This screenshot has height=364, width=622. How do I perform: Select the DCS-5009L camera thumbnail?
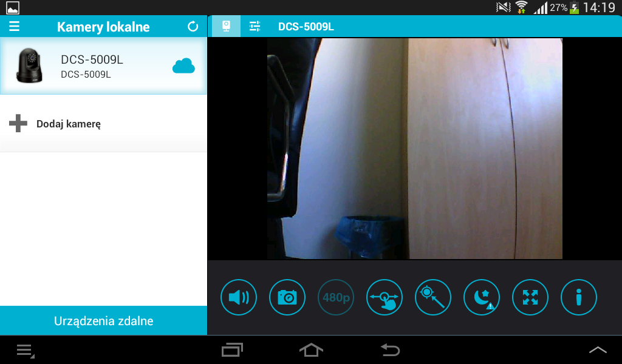29,66
